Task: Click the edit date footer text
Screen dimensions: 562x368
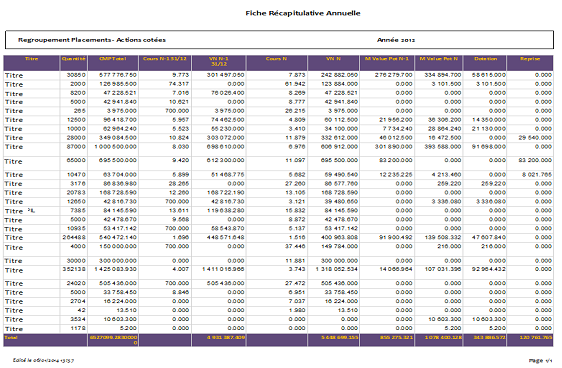Action: click(x=43, y=360)
